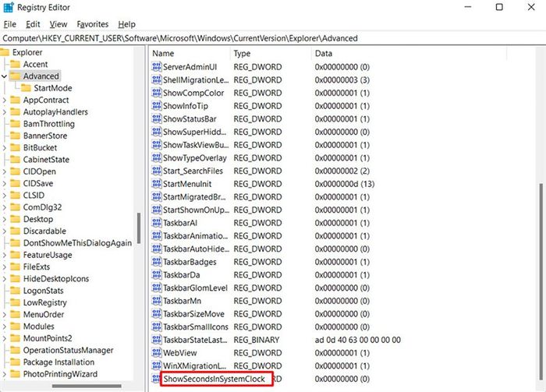Click the BamThrottling folder icon

click(15, 124)
